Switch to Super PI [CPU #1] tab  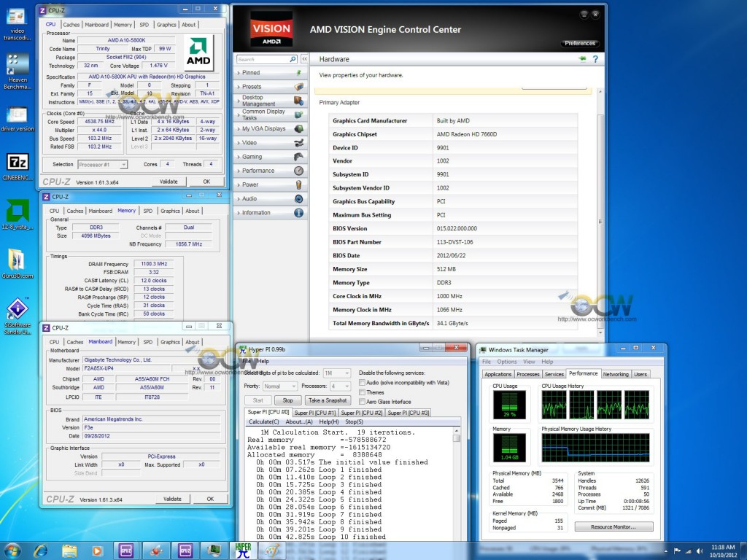pyautogui.click(x=315, y=413)
